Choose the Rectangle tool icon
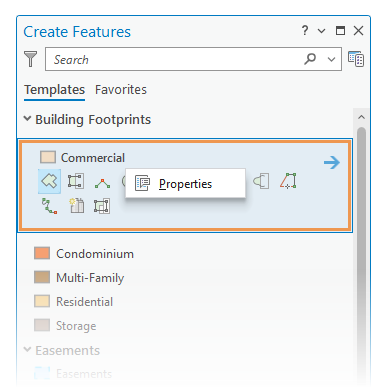The image size is (386, 387). point(76,181)
